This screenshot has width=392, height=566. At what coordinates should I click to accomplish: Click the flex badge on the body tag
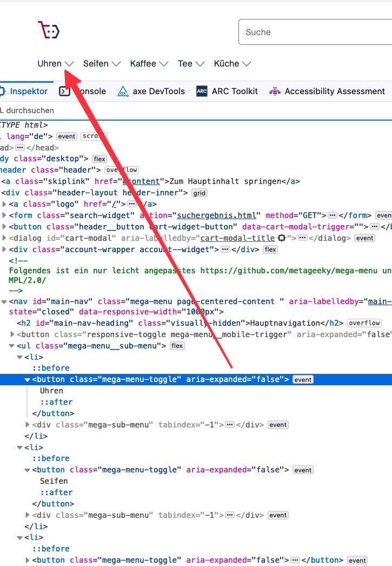click(99, 159)
